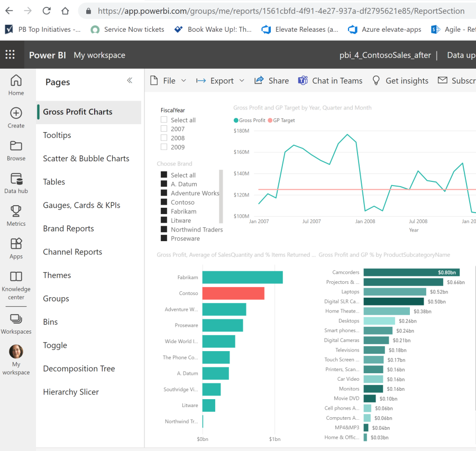Open the Apps icon in sidebar

(16, 243)
